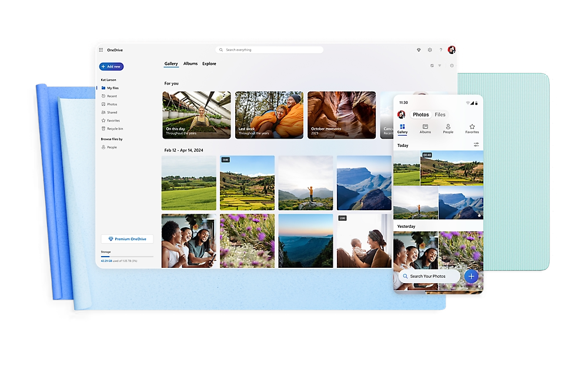Select the starred photo toggle on mountain thumbnail
The height and width of the screenshot is (370, 588).
pos(480,217)
